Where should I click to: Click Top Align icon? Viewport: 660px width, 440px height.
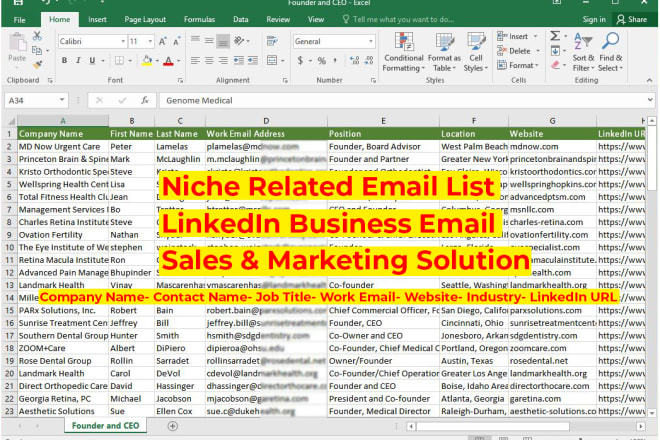(195, 40)
